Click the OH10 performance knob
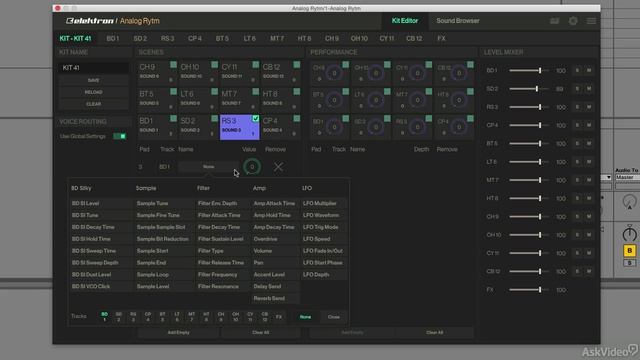Image resolution: width=640 pixels, height=360 pixels. coord(376,73)
